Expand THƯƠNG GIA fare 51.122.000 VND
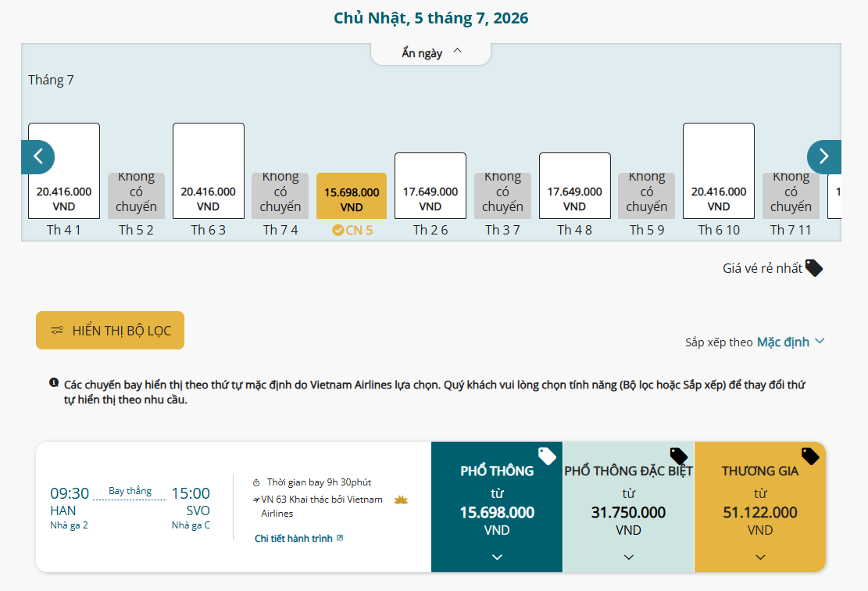Viewport: 868px width, 591px height. point(760,507)
